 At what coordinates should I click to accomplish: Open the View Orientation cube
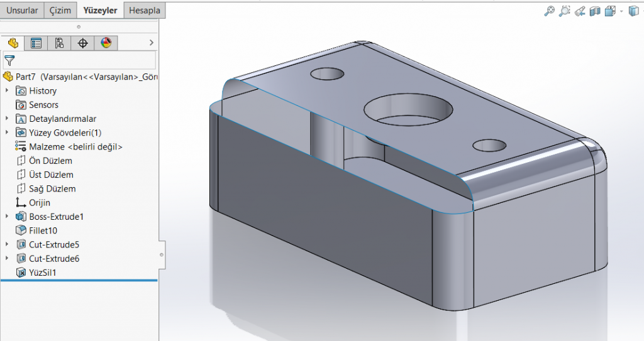(610, 11)
